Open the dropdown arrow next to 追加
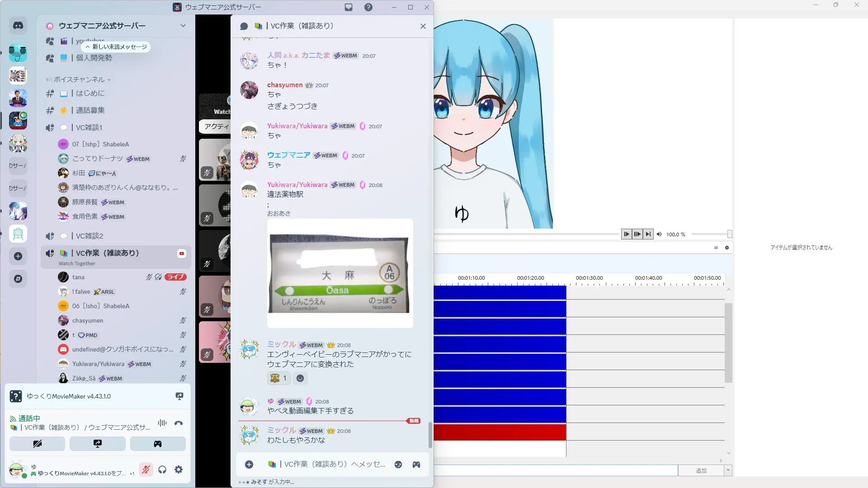 coord(728,470)
